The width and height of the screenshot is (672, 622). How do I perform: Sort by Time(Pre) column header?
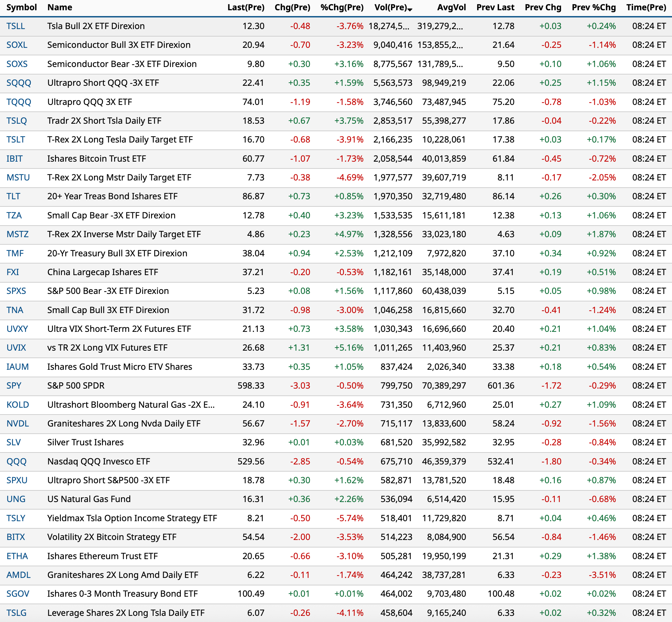646,7
